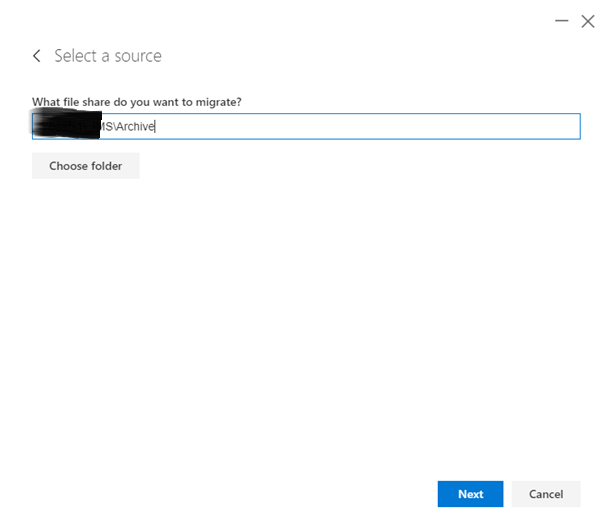
Task: Place cursor after the word Archive
Action: tap(157, 126)
